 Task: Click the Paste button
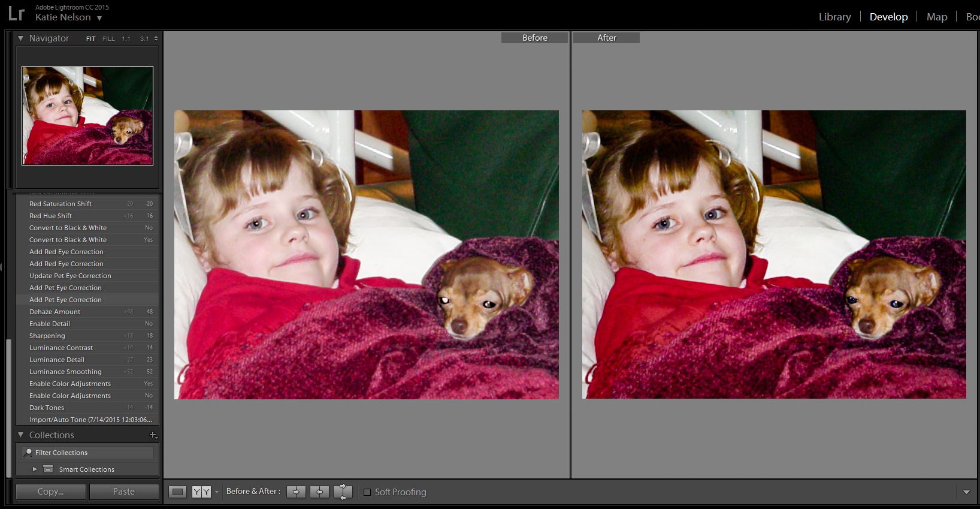(x=124, y=492)
